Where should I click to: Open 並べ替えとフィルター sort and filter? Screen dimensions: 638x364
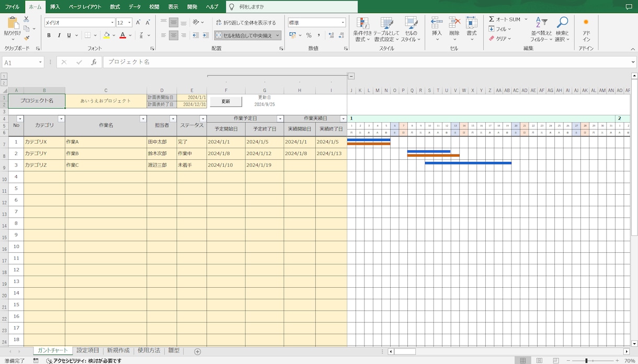click(541, 29)
